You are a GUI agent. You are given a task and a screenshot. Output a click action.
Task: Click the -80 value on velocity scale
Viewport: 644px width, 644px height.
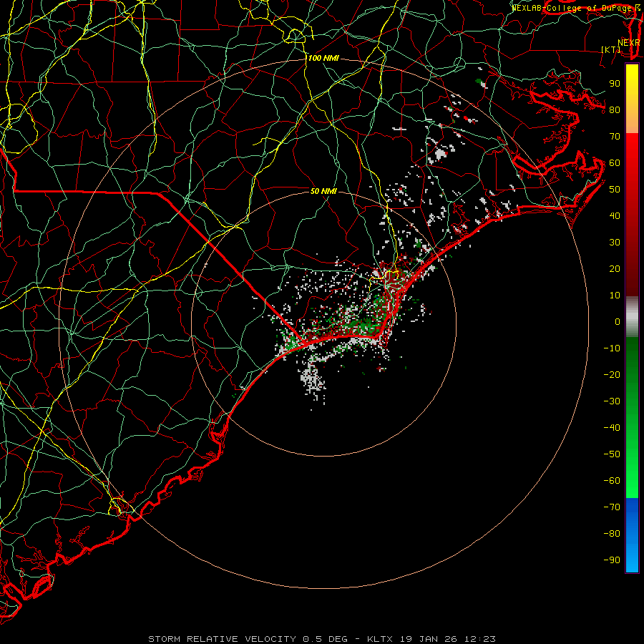tap(612, 534)
